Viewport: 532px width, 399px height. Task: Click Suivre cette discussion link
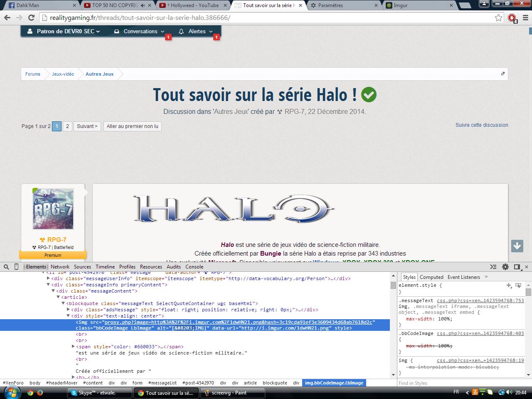482,125
